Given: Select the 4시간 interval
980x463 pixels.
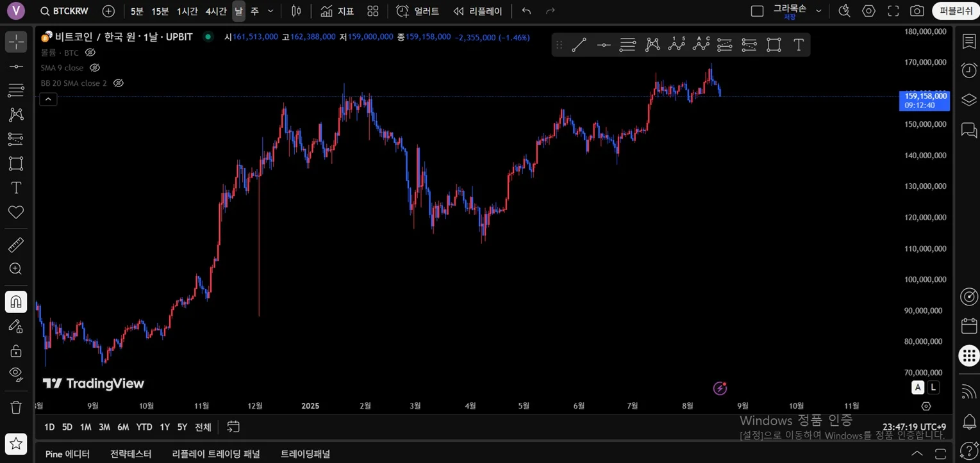Looking at the screenshot, I should tap(216, 11).
